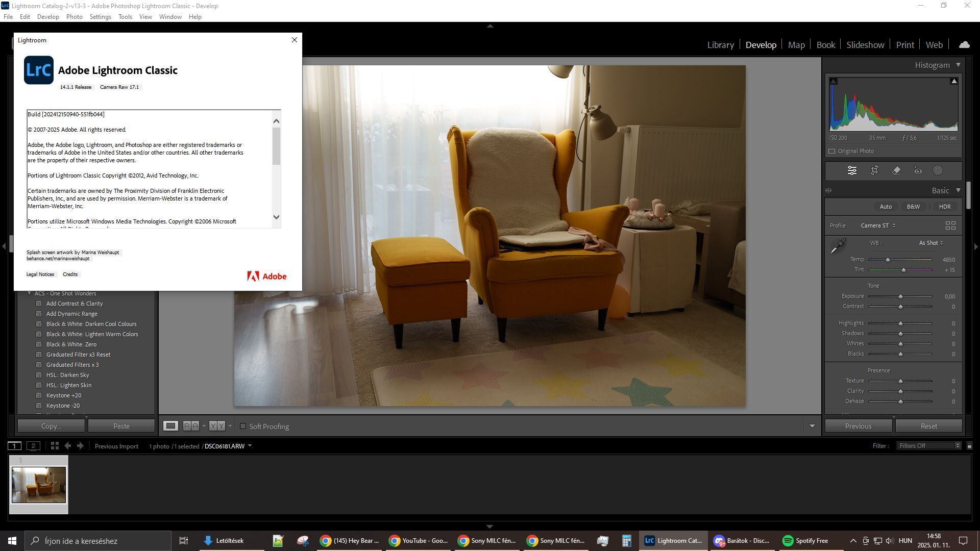Image resolution: width=980 pixels, height=551 pixels.
Task: Collapse the ACS - One Shot Wonders folder
Action: coord(29,293)
